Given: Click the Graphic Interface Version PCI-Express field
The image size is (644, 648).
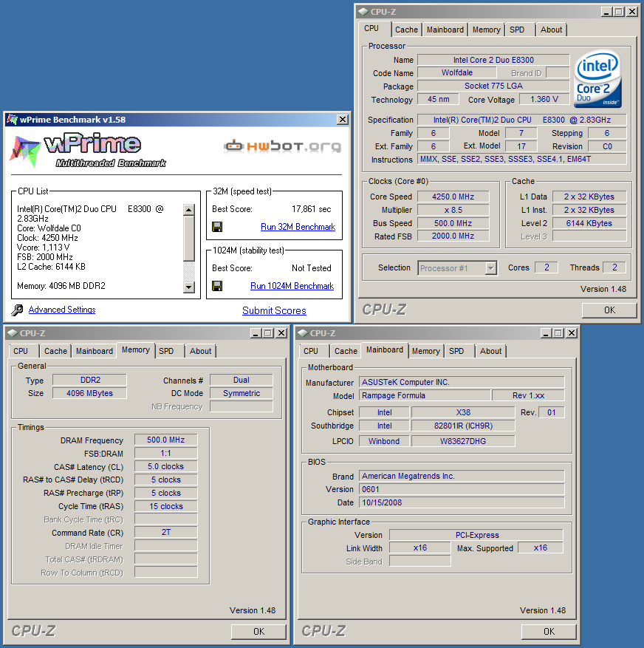Looking at the screenshot, I should pos(476,535).
